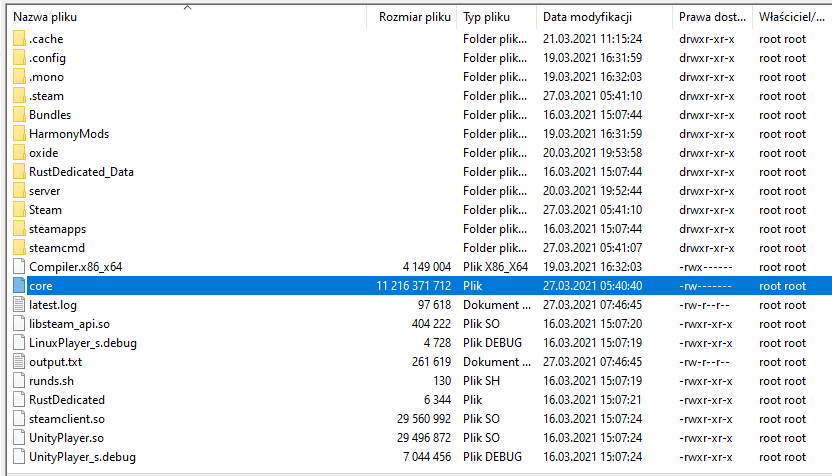Click the steamapps folder icon

pyautogui.click(x=19, y=229)
